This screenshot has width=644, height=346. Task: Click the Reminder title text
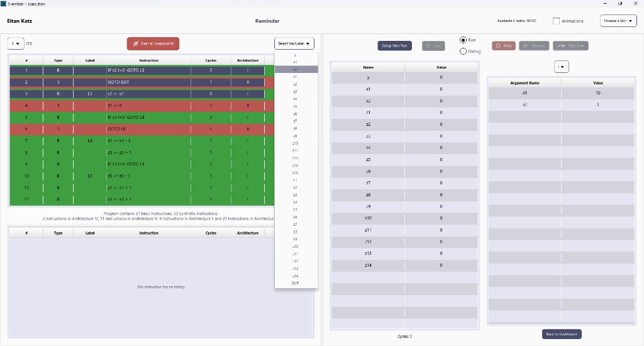click(267, 21)
